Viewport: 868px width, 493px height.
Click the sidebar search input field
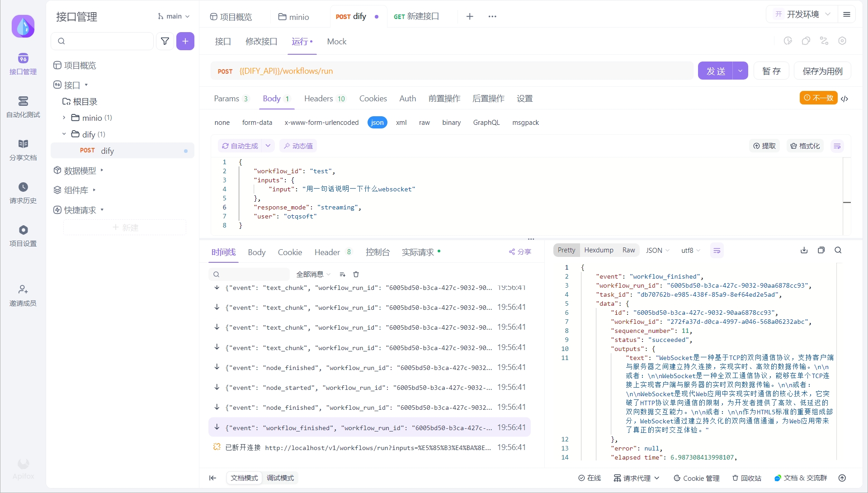tap(103, 41)
